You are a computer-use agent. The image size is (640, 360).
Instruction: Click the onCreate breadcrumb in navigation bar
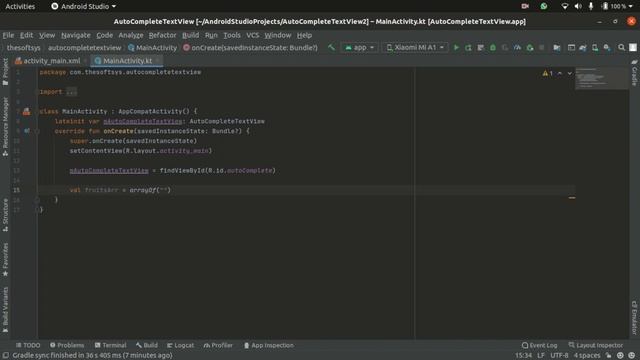click(250, 48)
